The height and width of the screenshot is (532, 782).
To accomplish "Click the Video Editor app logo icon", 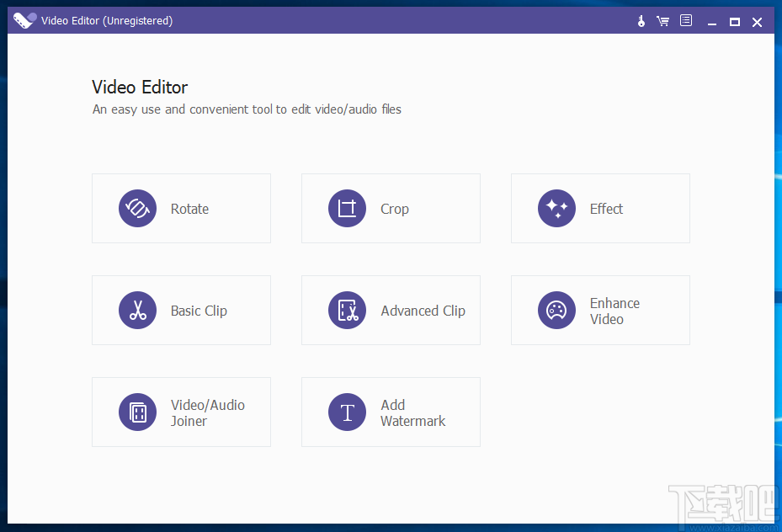I will point(24,20).
